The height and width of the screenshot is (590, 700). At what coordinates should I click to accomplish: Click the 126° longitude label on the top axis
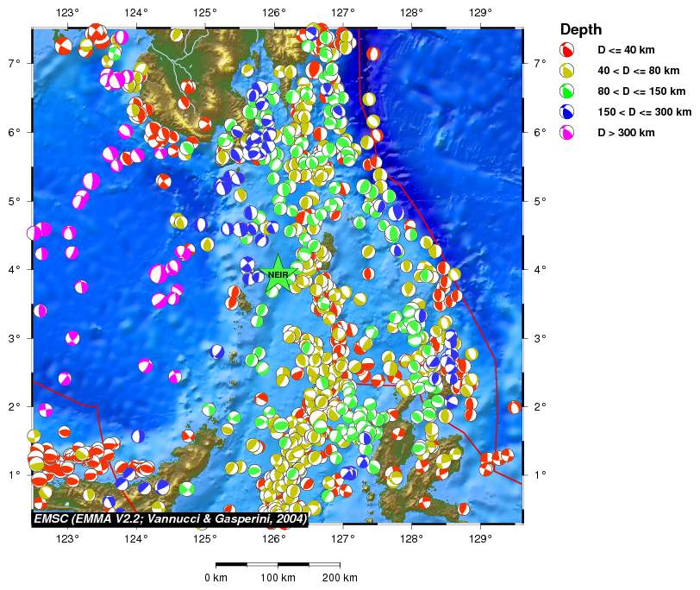pyautogui.click(x=273, y=13)
